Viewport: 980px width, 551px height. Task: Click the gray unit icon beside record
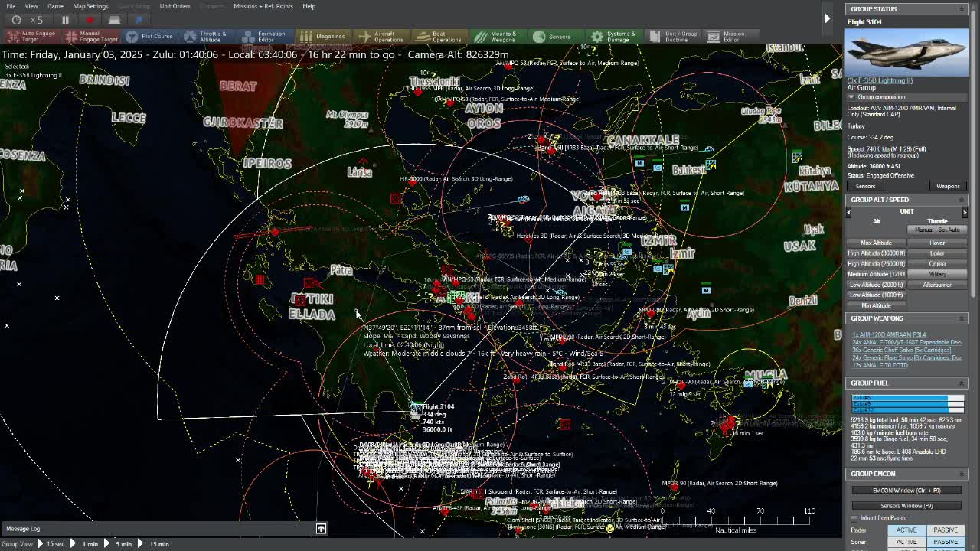tap(114, 20)
